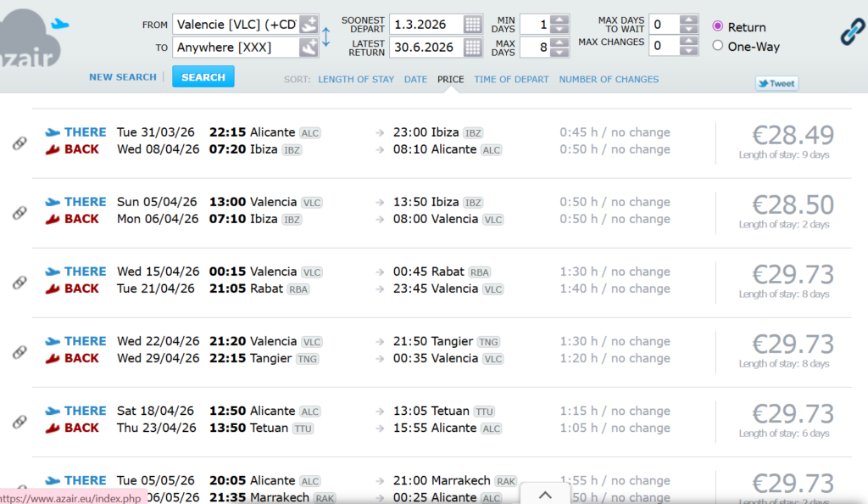Click the swap origin and destination arrows

point(326,36)
